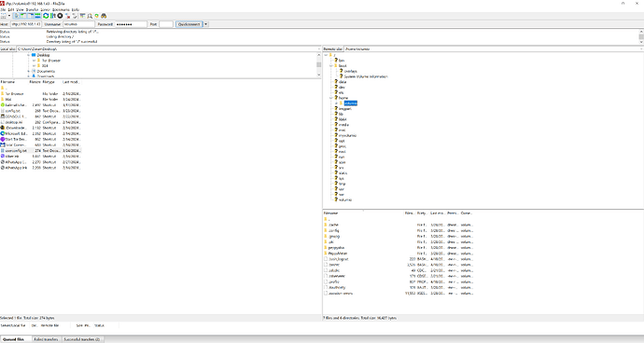This screenshot has width=644, height=343.
Task: Open the directory listing filters dialog
Action: pos(82,16)
